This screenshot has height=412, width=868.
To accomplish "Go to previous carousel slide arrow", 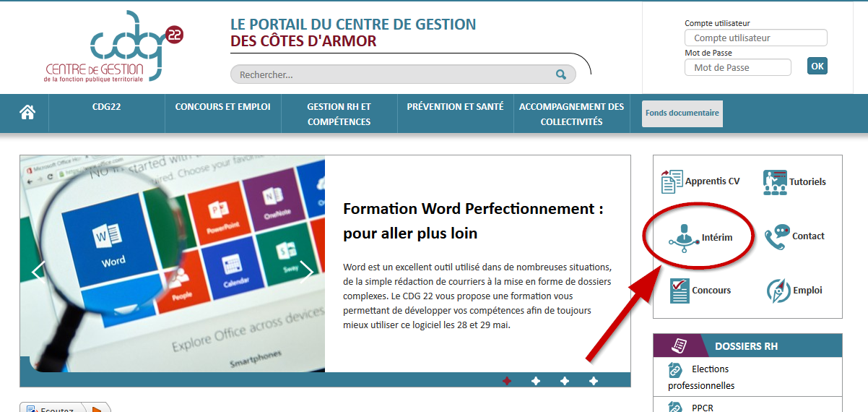I will 38,271.
